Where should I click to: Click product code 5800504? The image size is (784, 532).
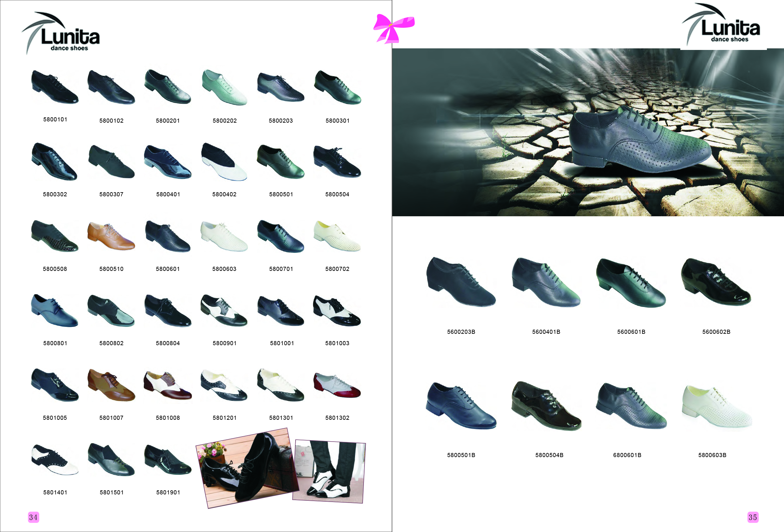337,194
